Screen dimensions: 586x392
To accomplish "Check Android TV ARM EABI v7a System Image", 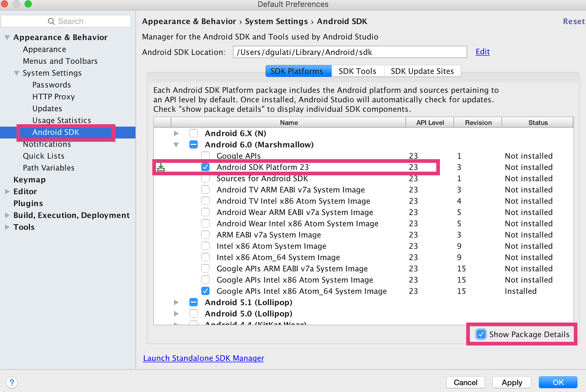I will [x=205, y=190].
